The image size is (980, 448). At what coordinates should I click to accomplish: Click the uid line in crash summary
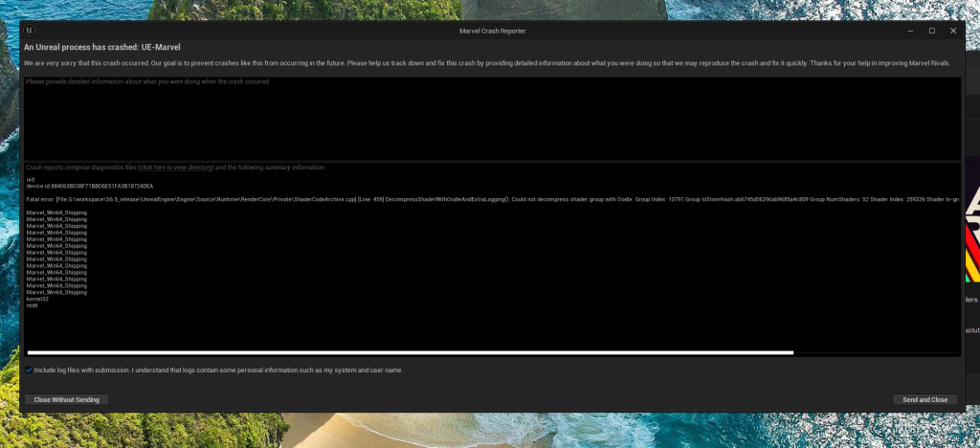[31, 179]
